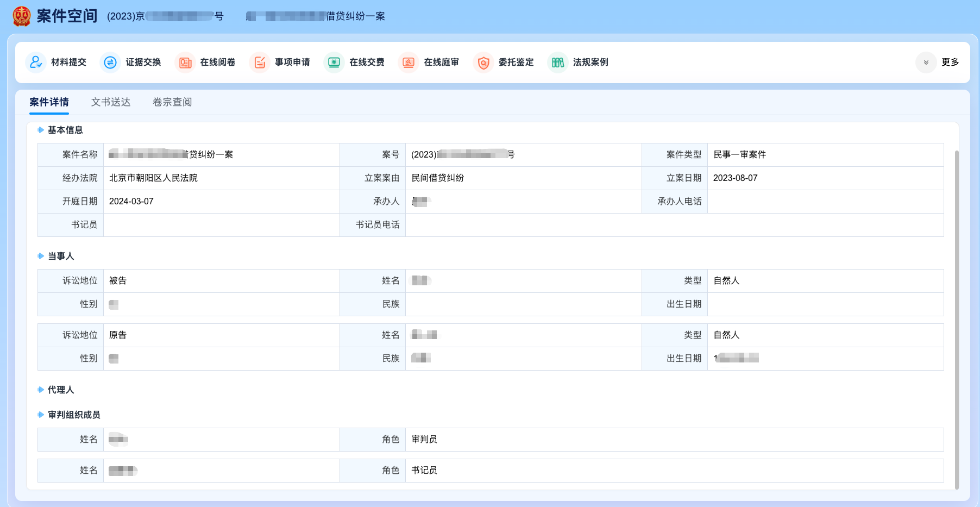The width and height of the screenshot is (980, 507).
Task: Collapse the 基本信息 section triangle
Action: 41,130
